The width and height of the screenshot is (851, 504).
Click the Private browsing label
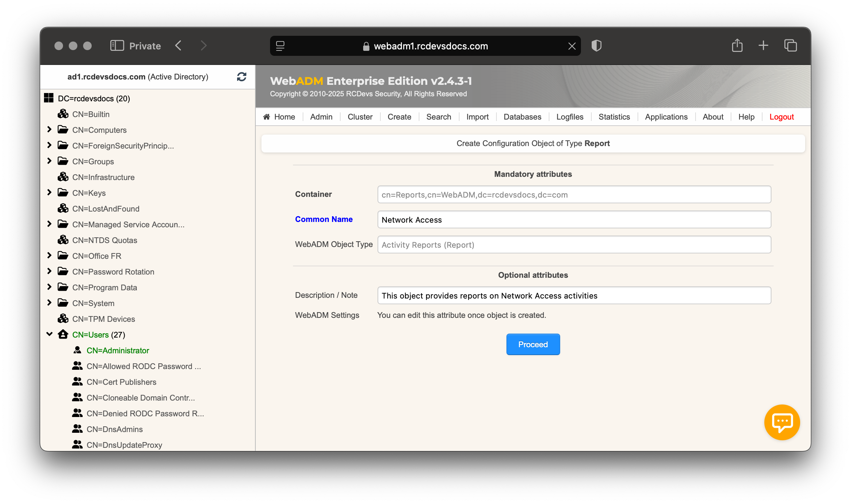click(145, 46)
